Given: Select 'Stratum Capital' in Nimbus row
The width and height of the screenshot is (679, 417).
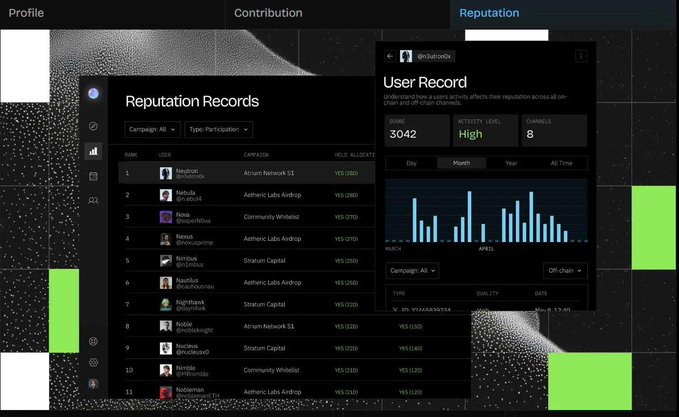Looking at the screenshot, I should [x=264, y=261].
